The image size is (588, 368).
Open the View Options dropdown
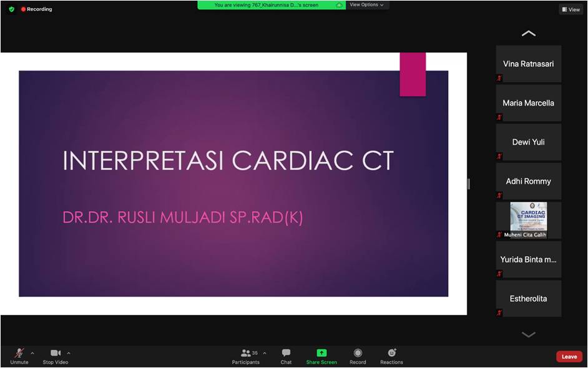(x=366, y=5)
